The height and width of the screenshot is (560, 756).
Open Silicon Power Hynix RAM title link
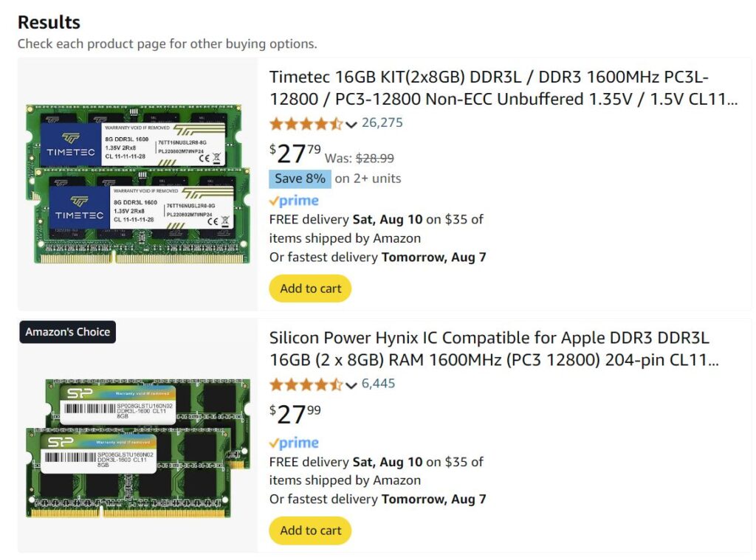point(493,349)
